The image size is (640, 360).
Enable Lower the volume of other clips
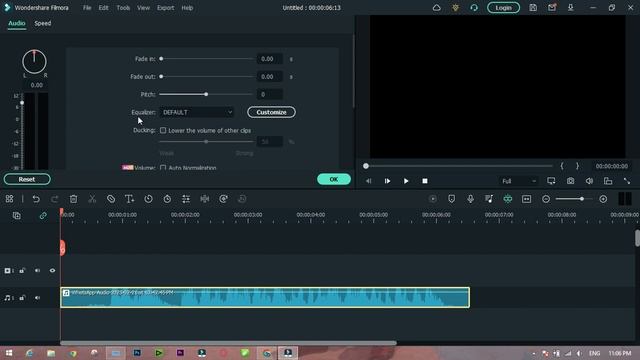163,130
